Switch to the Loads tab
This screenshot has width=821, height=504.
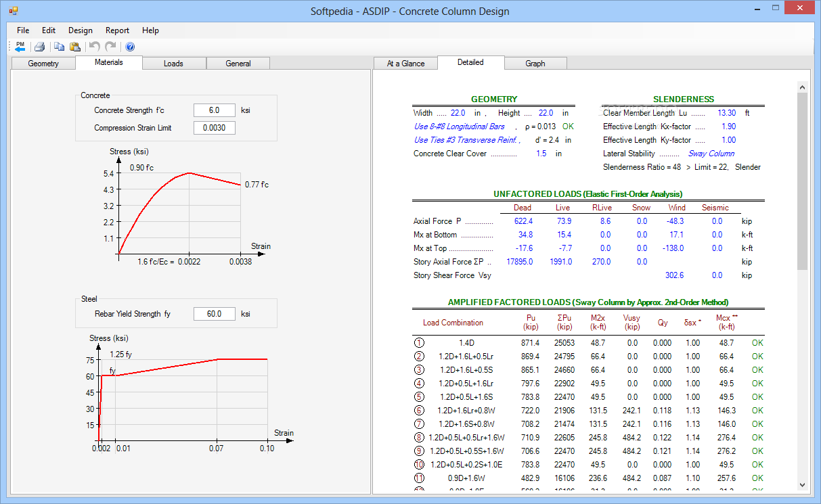coord(173,64)
